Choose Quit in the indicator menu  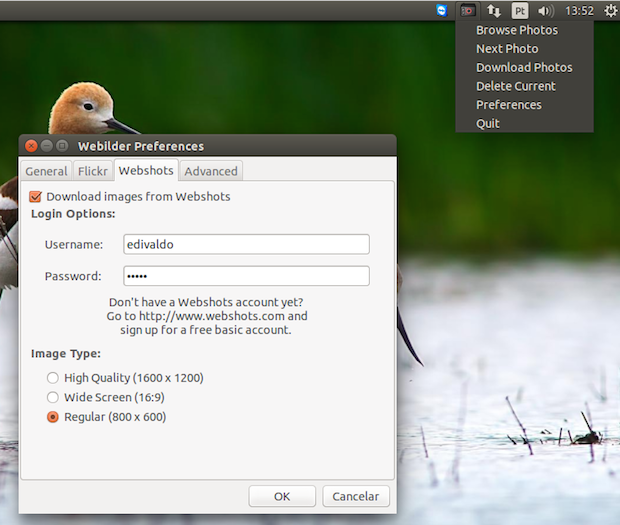488,124
